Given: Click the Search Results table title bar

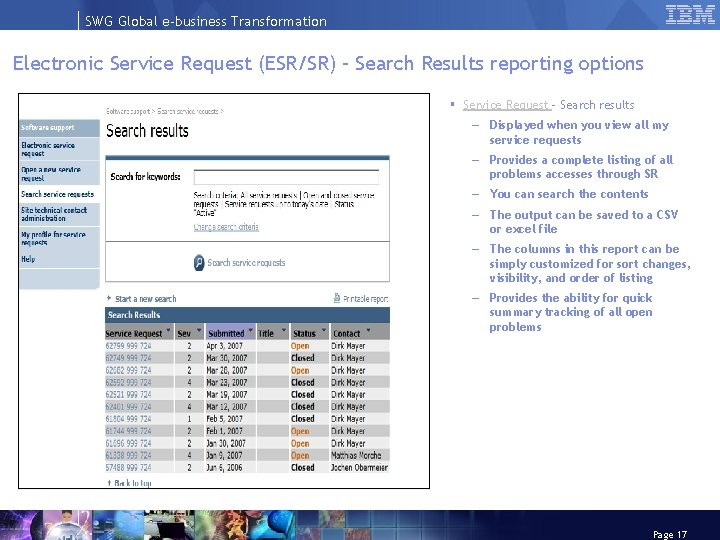Looking at the screenshot, I should click(x=248, y=315).
